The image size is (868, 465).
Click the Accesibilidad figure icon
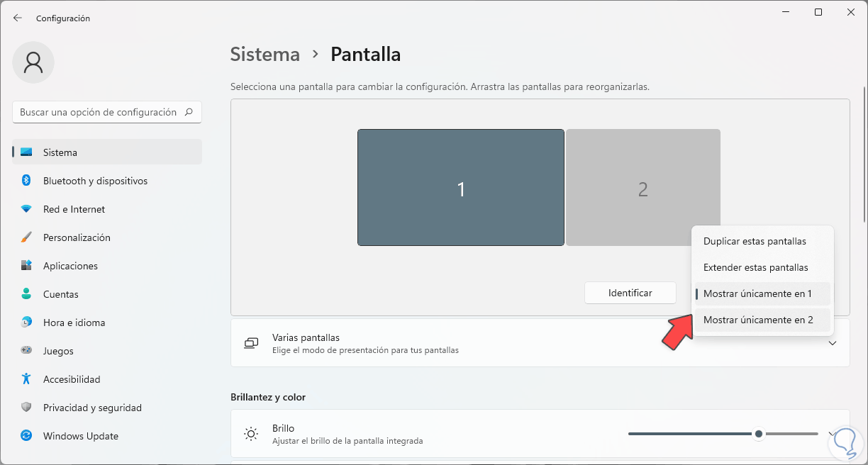(x=26, y=379)
